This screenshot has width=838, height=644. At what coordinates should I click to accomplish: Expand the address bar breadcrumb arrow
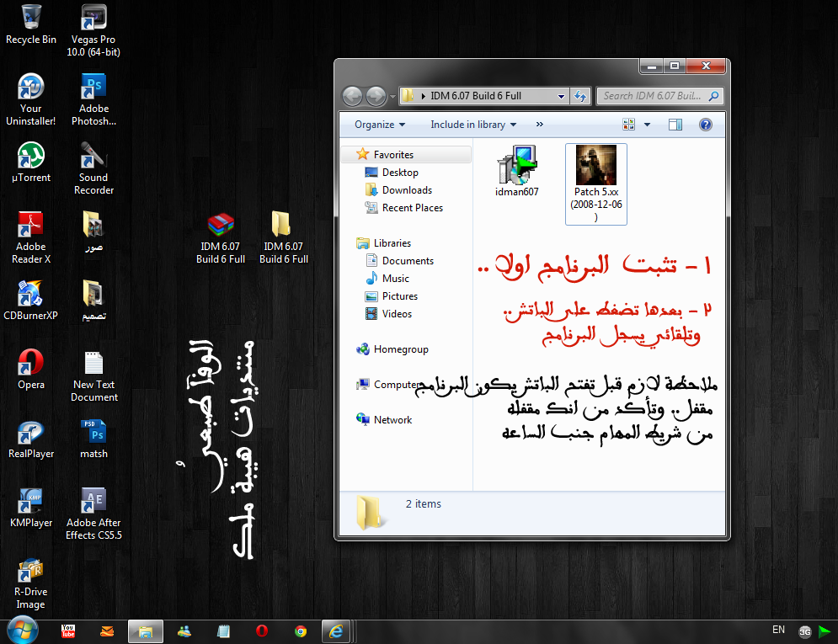point(424,96)
